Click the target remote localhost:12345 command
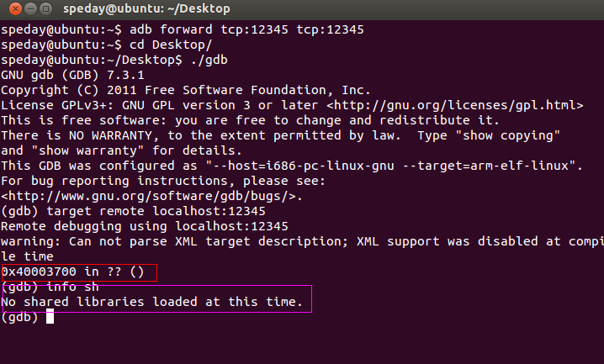The width and height of the screenshot is (604, 364). (x=156, y=211)
